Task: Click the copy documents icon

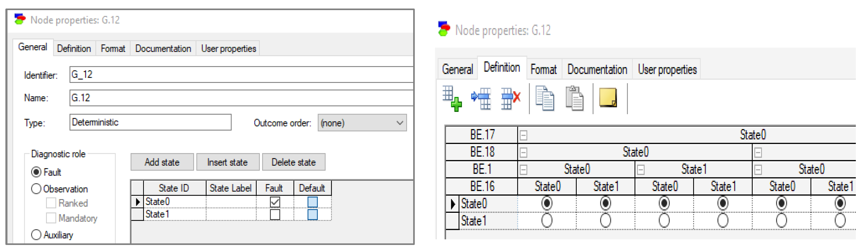Action: (x=545, y=99)
